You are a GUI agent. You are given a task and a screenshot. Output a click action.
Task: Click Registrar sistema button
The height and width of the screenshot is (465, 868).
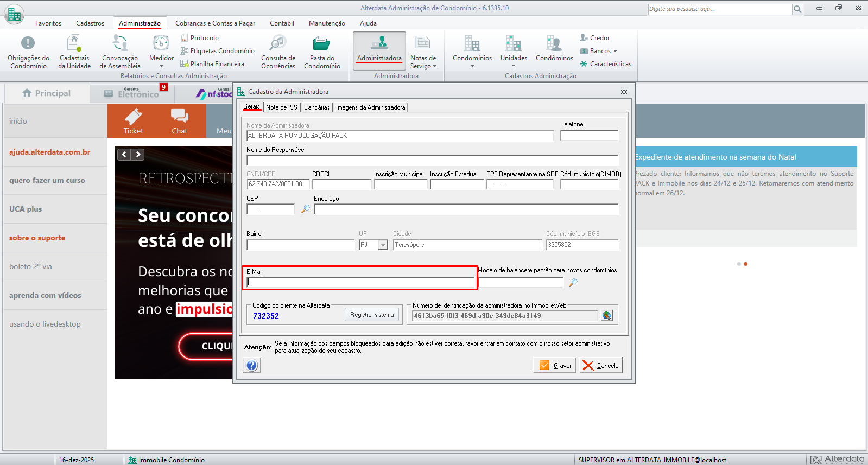coord(372,315)
